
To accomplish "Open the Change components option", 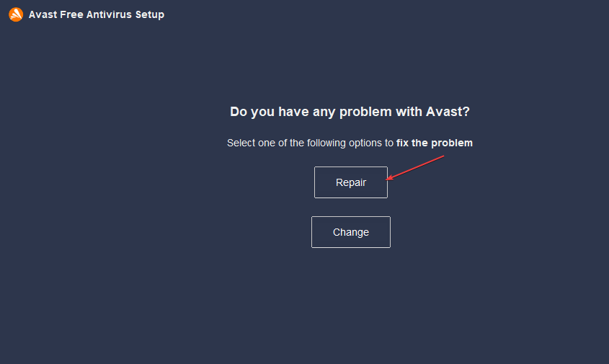I will tap(351, 232).
